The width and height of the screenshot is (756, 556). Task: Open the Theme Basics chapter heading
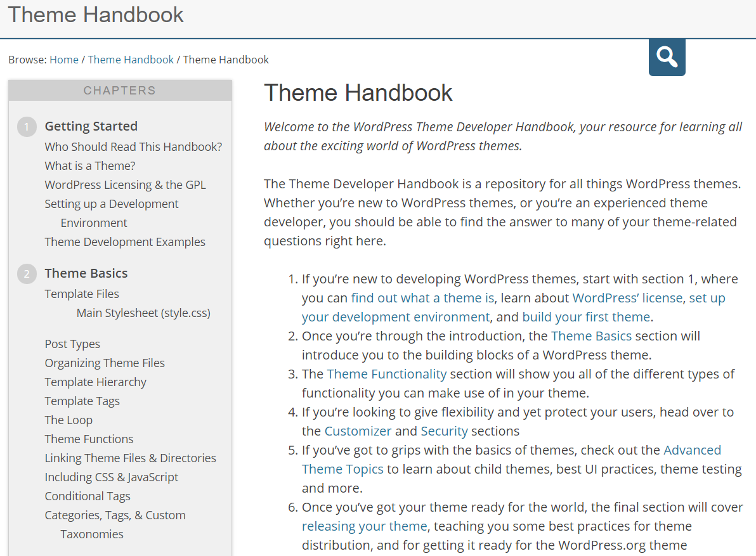[x=86, y=273]
